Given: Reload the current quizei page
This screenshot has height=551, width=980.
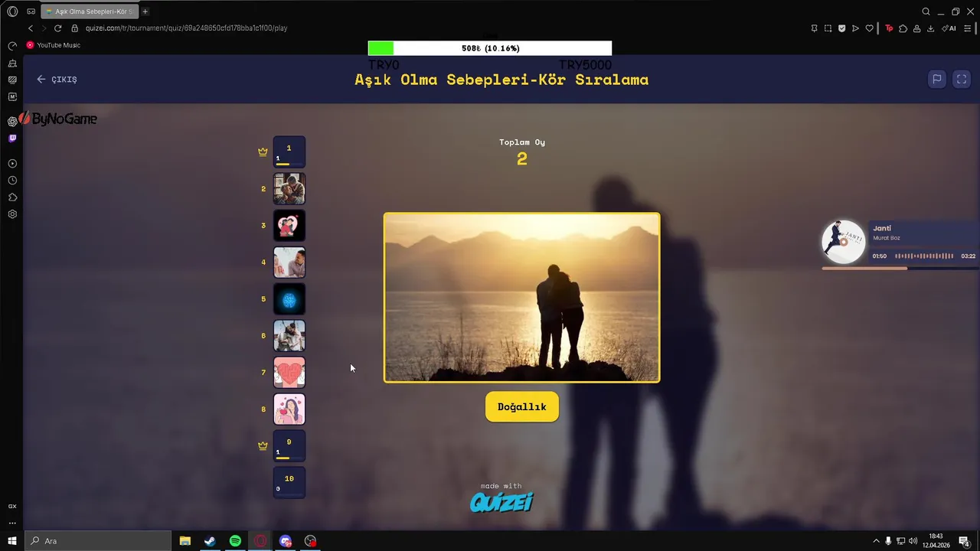Looking at the screenshot, I should click(57, 28).
